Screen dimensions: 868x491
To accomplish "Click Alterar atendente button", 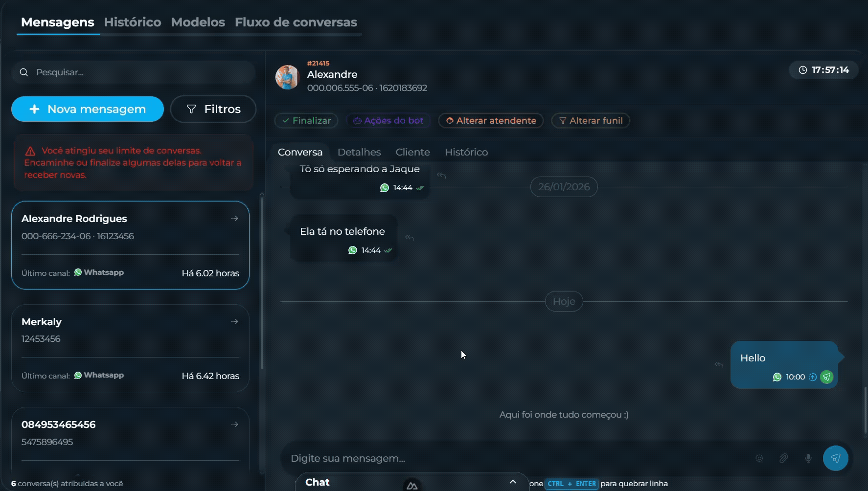I will [491, 121].
